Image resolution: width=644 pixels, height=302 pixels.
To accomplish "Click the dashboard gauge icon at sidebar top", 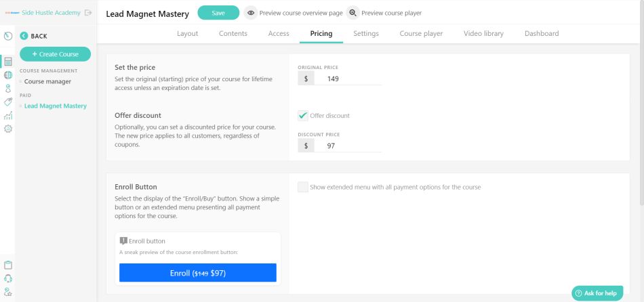I will click(x=8, y=36).
